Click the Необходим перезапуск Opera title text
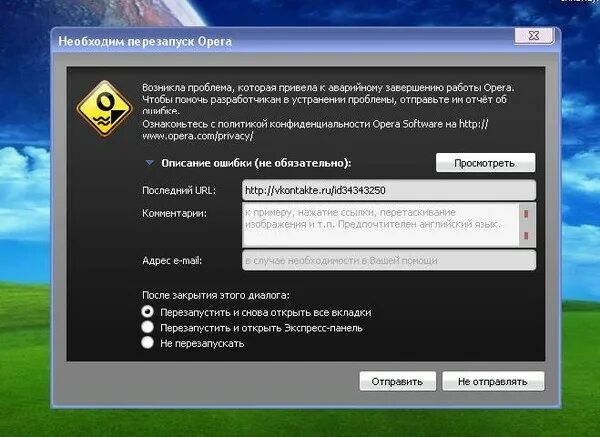Image resolution: width=600 pixels, height=437 pixels. pos(145,41)
